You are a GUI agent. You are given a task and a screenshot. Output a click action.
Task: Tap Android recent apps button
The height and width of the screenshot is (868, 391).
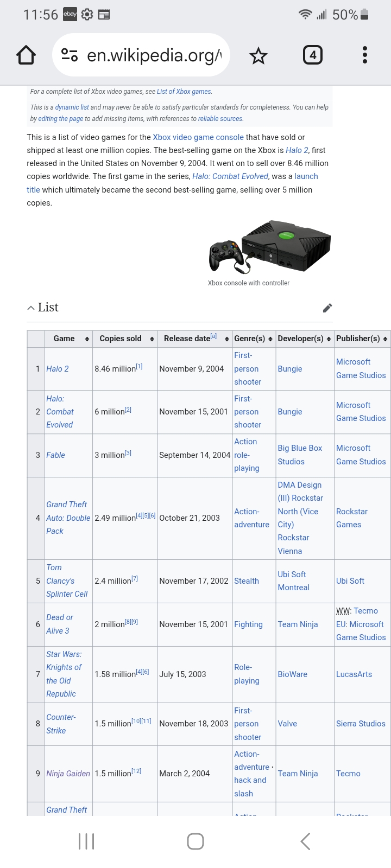86,841
